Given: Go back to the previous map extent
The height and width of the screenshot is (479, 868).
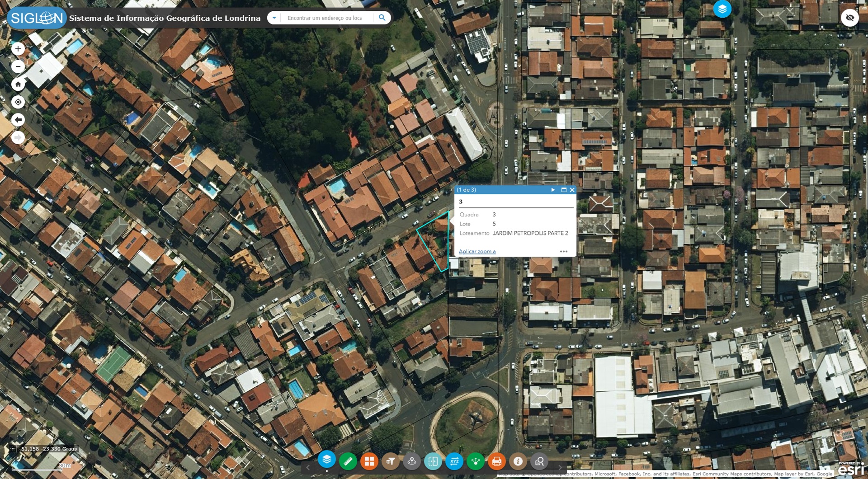Looking at the screenshot, I should (x=18, y=120).
